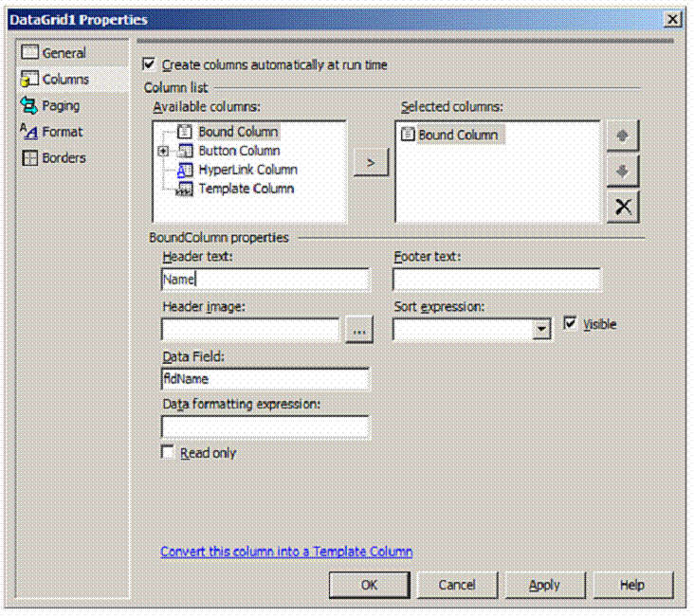
Task: Click the Apply button
Action: pyautogui.click(x=545, y=586)
